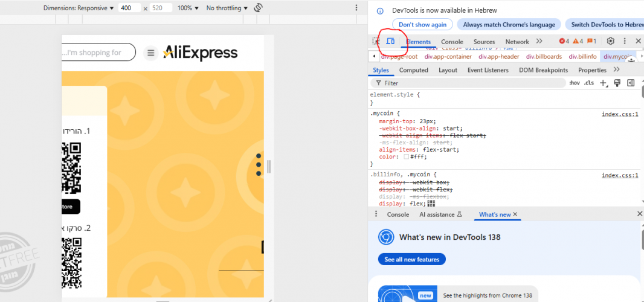
Task: Open the Dimensions Responsive dropdown
Action: (79, 8)
